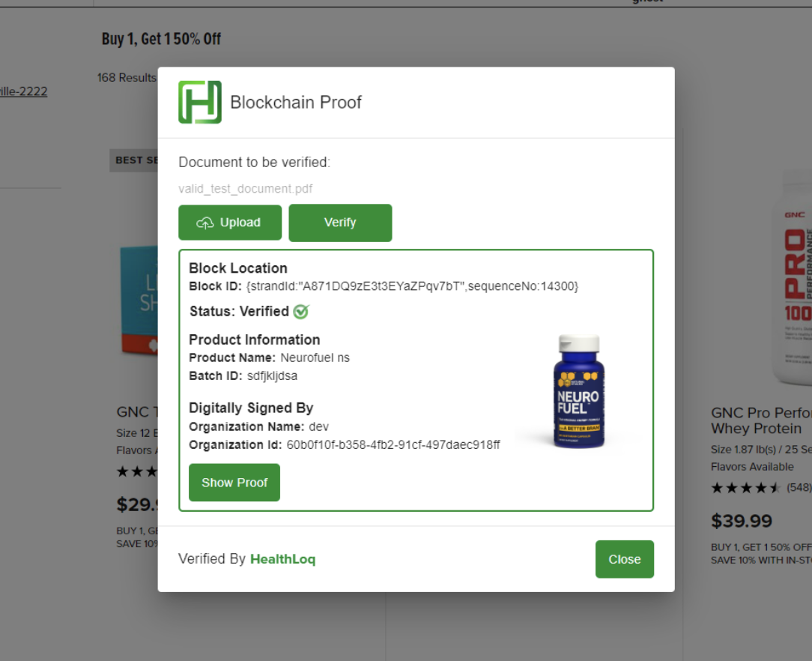This screenshot has height=661, width=812.
Task: Click the verified green checkmark icon
Action: (x=301, y=311)
